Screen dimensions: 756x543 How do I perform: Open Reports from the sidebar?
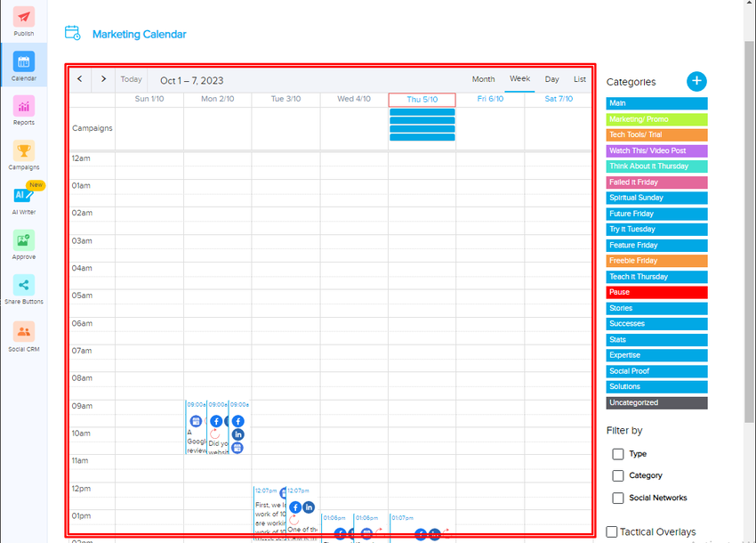pyautogui.click(x=24, y=107)
